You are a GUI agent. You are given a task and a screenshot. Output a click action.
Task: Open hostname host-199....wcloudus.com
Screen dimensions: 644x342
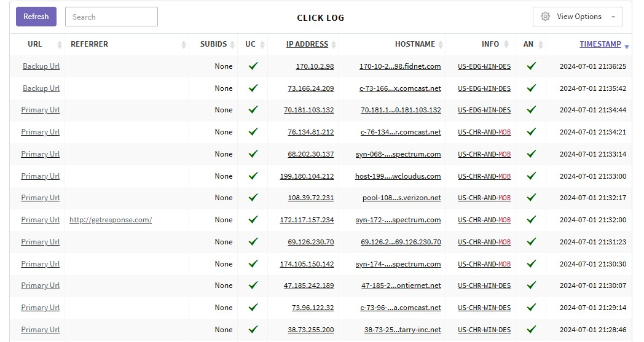coord(398,176)
